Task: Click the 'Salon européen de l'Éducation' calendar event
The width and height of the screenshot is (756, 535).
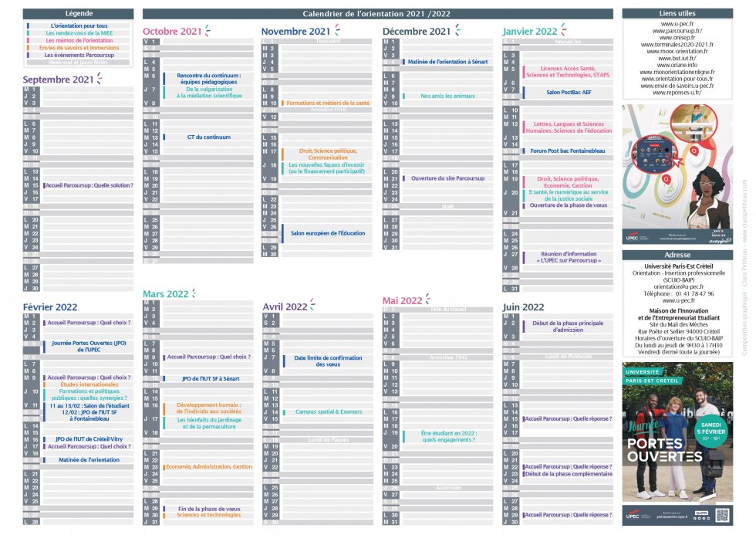Action: (x=327, y=232)
